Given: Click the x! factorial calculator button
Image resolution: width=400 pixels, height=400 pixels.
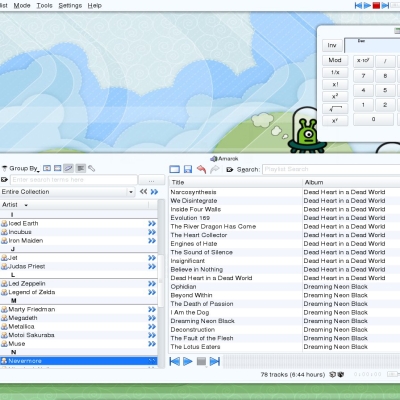Looking at the screenshot, I should (x=335, y=84).
